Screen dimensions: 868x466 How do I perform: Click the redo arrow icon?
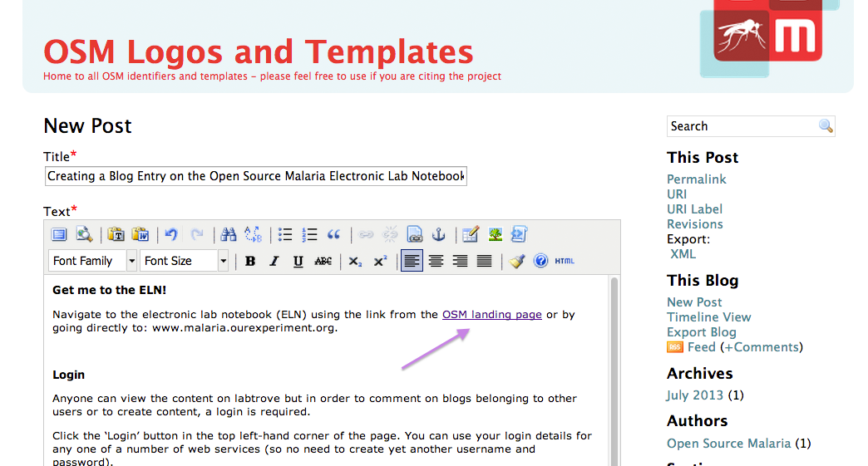tap(196, 234)
